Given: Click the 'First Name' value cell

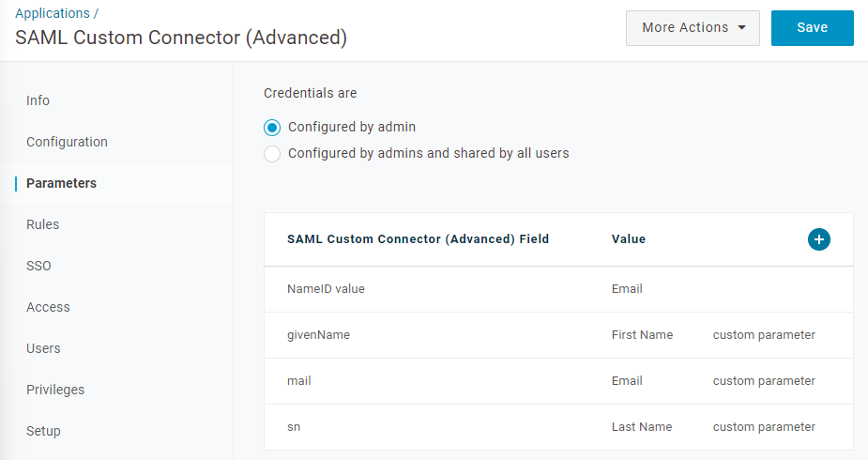Looking at the screenshot, I should pyautogui.click(x=642, y=335).
